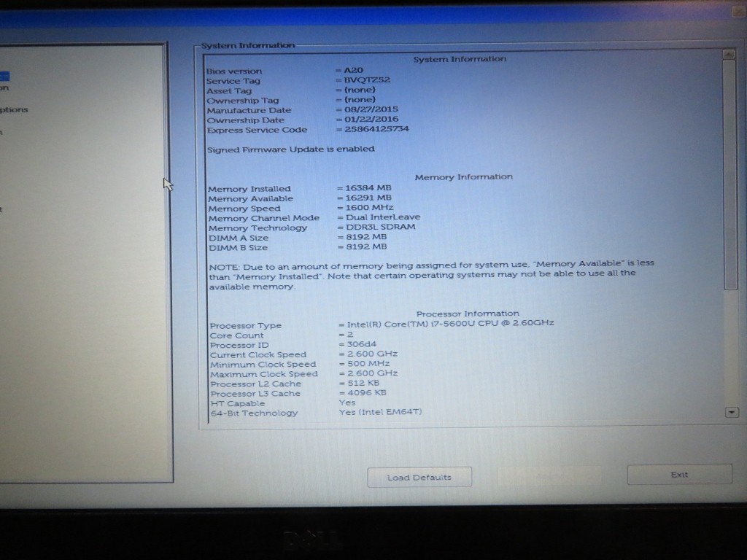This screenshot has height=560, width=747.
Task: Click the Processor Type label
Action: click(x=245, y=326)
